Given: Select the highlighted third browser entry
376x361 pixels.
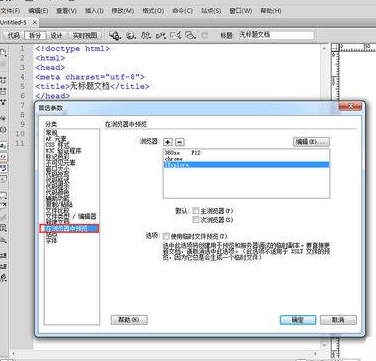Looking at the screenshot, I should (x=246, y=165).
